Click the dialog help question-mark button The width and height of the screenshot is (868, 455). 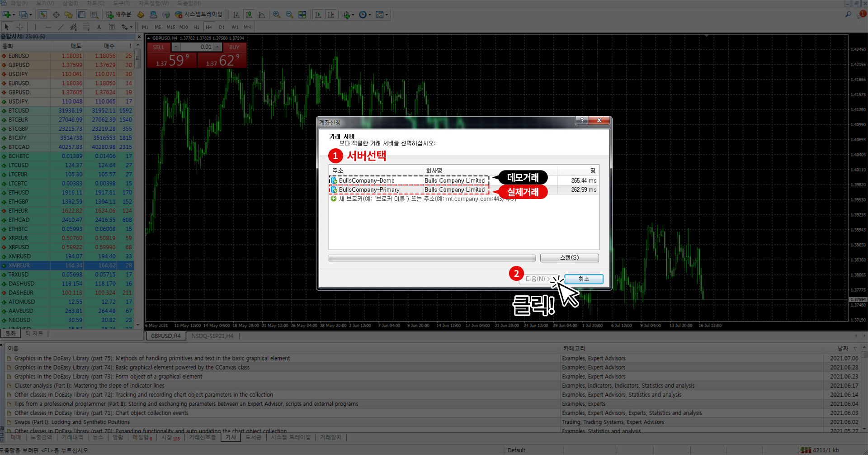coord(582,120)
